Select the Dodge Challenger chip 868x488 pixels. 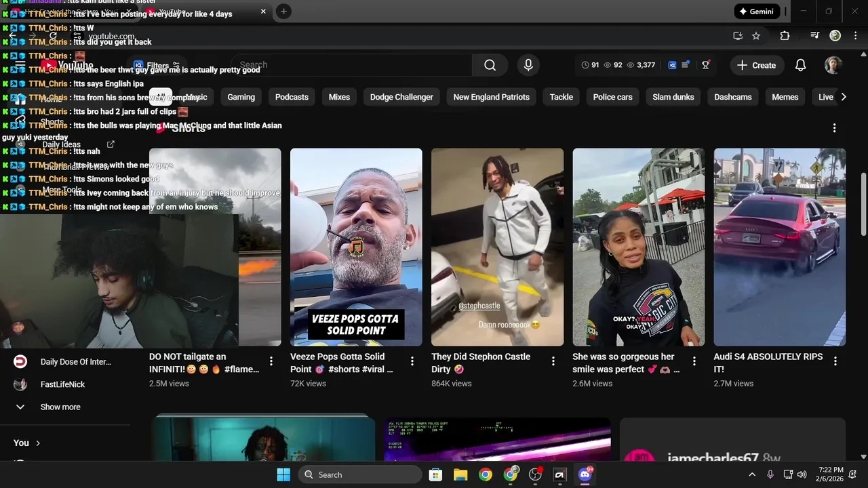coord(401,97)
